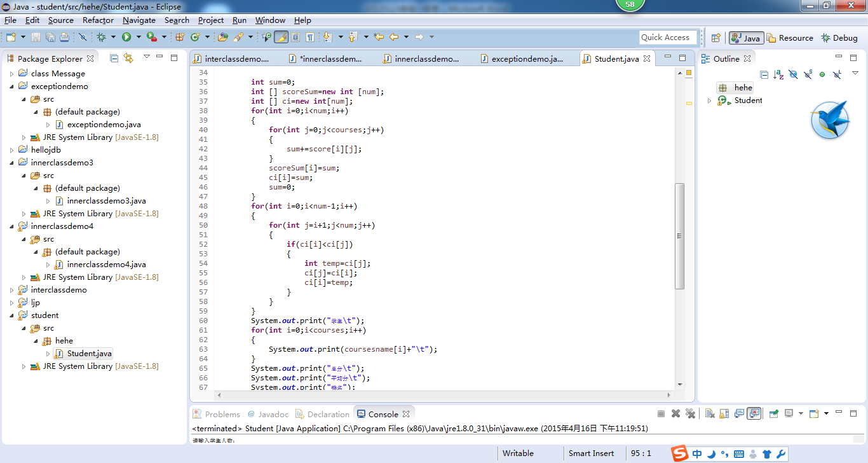Screen dimensions: 868x463
Task: Open dropdown arrow next to Run button
Action: pos(138,37)
